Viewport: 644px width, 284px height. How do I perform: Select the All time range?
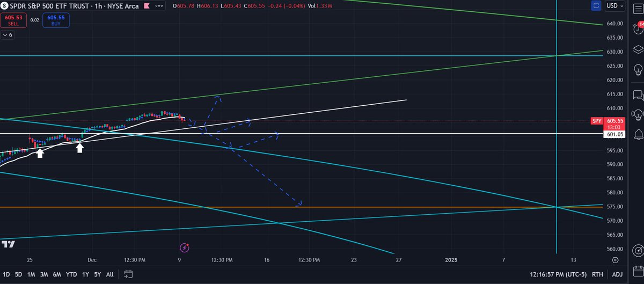pos(110,274)
